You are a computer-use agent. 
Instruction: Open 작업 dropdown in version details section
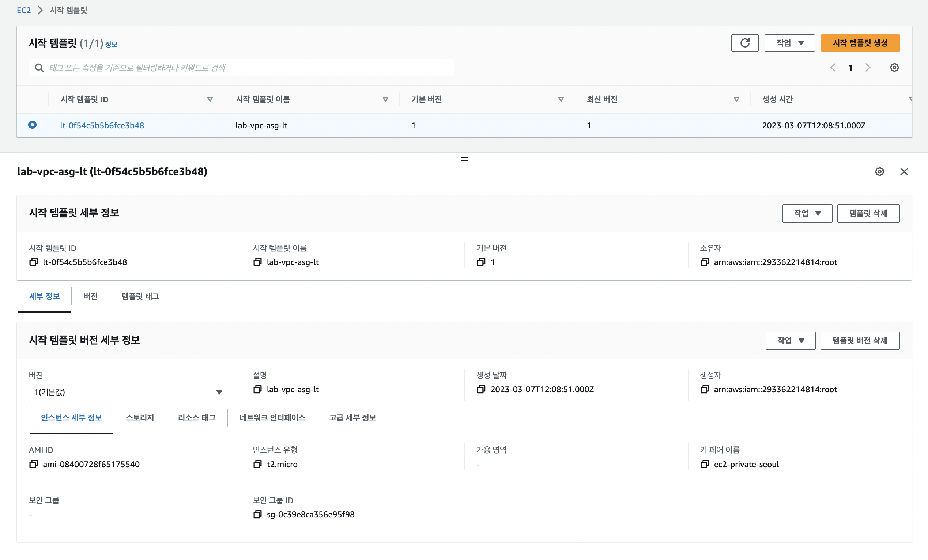[790, 340]
